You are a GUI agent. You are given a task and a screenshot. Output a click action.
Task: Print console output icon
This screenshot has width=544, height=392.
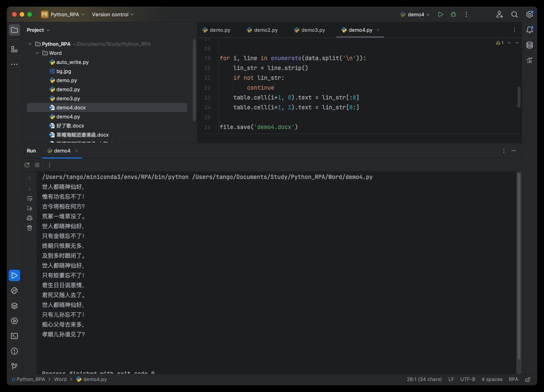point(29,218)
